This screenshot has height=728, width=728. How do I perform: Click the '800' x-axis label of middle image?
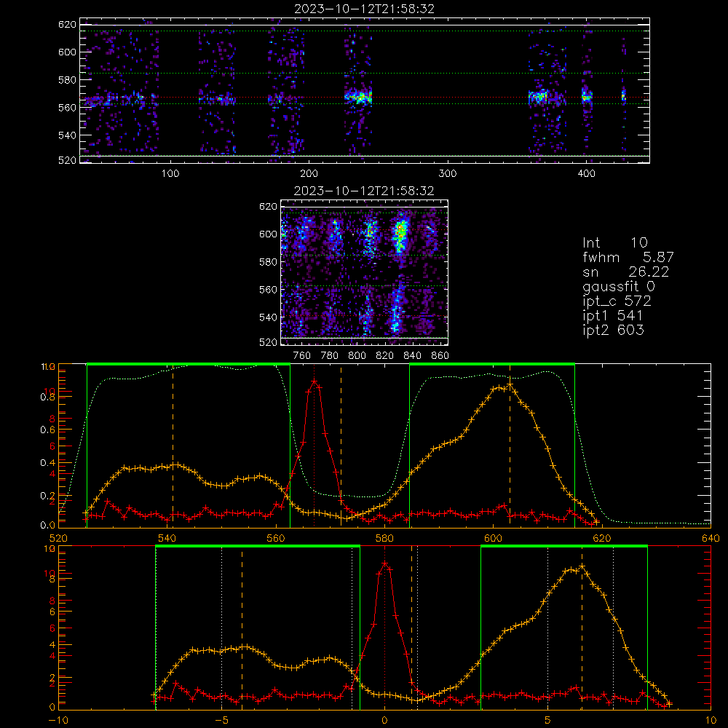point(357,356)
